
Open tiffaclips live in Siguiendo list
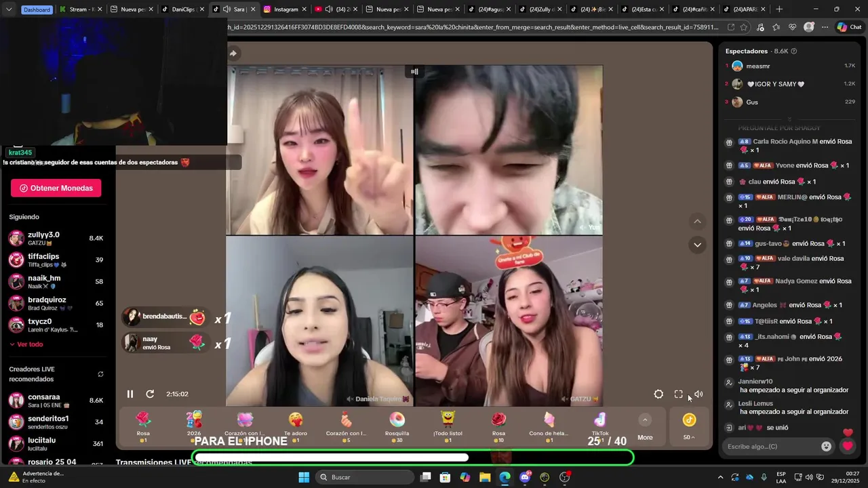56,260
